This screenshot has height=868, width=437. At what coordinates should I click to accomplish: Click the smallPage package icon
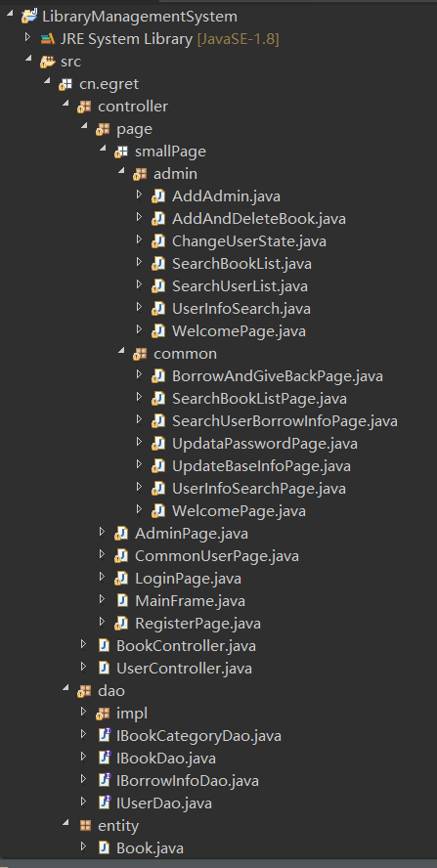(121, 152)
